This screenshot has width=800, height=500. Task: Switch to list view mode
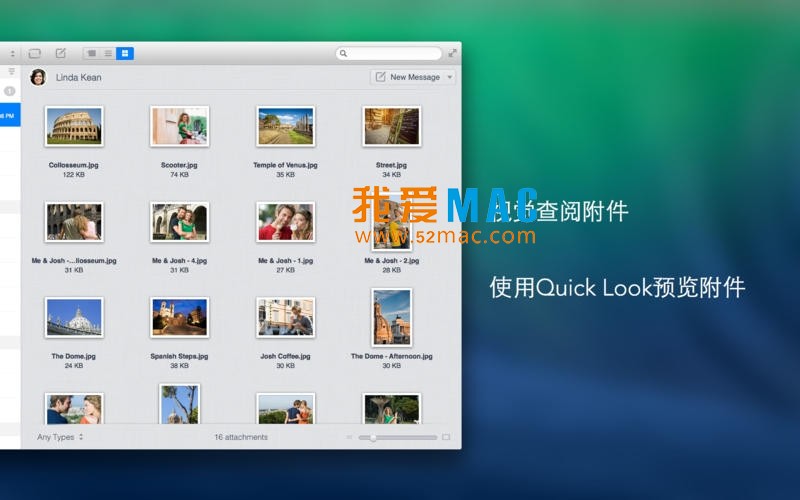click(108, 53)
